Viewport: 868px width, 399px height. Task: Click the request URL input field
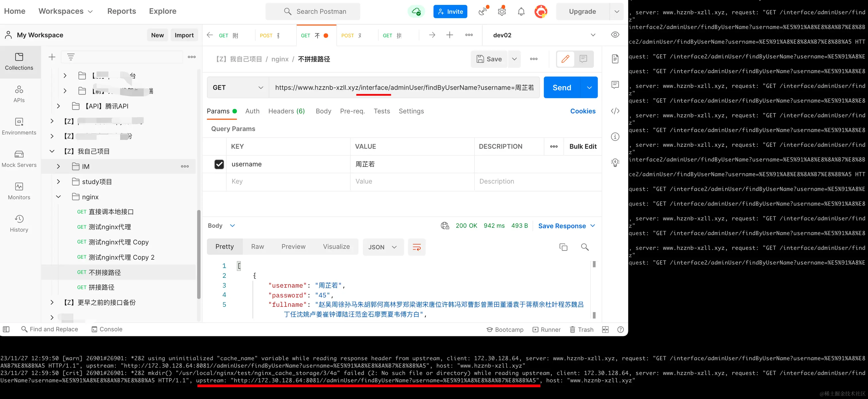(404, 88)
